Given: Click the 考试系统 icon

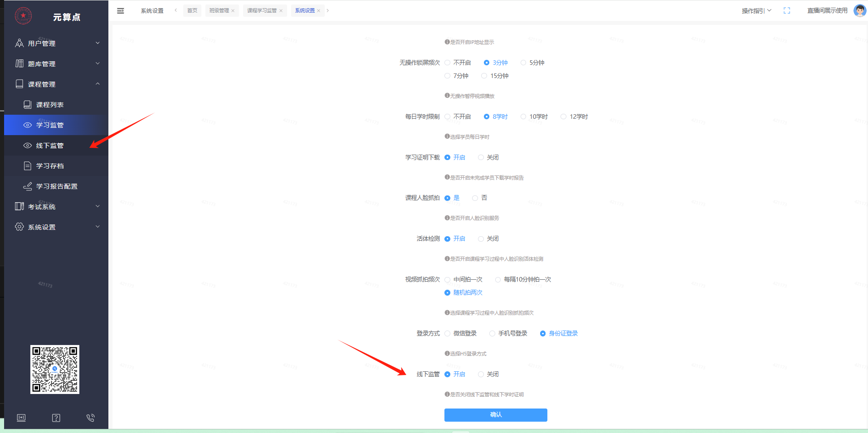Looking at the screenshot, I should (x=20, y=206).
